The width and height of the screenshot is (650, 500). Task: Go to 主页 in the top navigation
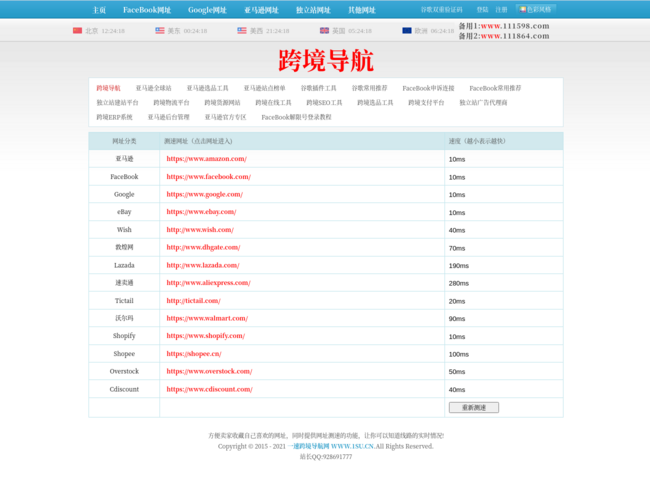coord(99,10)
